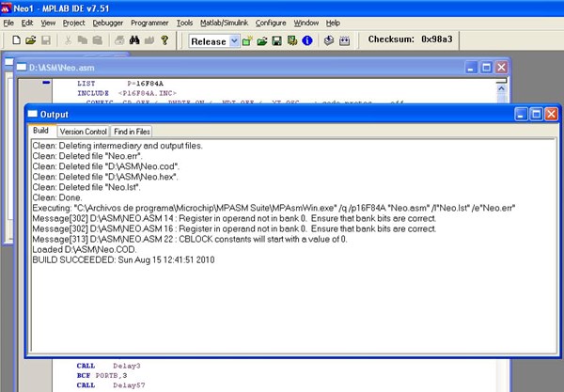This screenshot has height=392, width=564.
Task: Open the Programmer menu
Action: [x=149, y=23]
